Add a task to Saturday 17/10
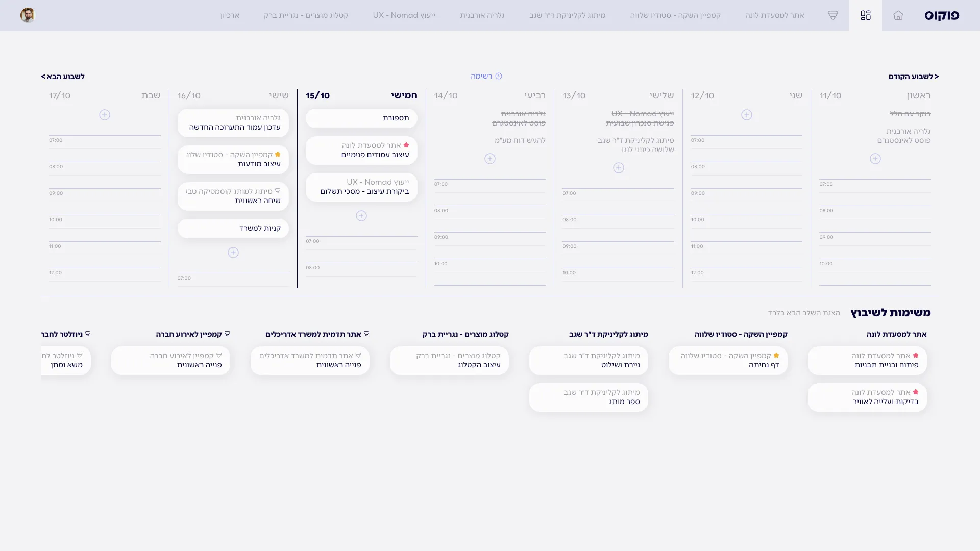 pos(105,115)
